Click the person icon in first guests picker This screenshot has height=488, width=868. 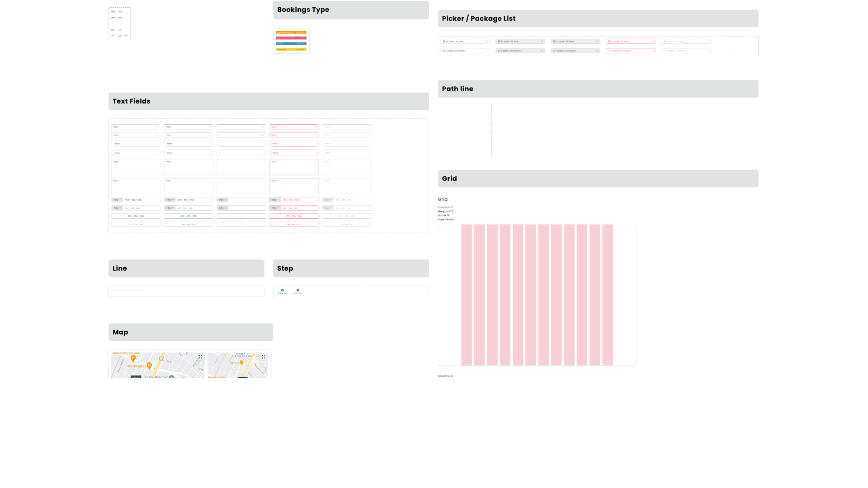click(x=444, y=51)
